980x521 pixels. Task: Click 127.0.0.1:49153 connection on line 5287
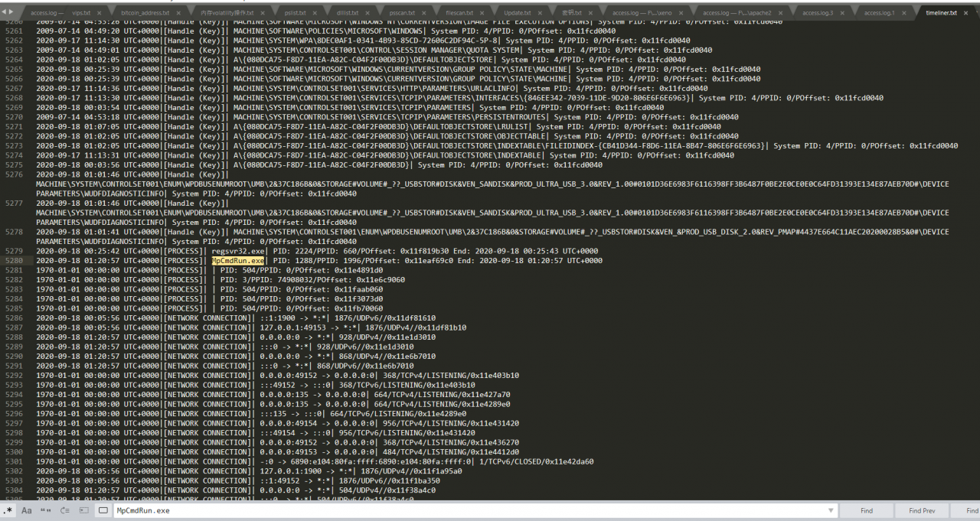[x=295, y=327]
